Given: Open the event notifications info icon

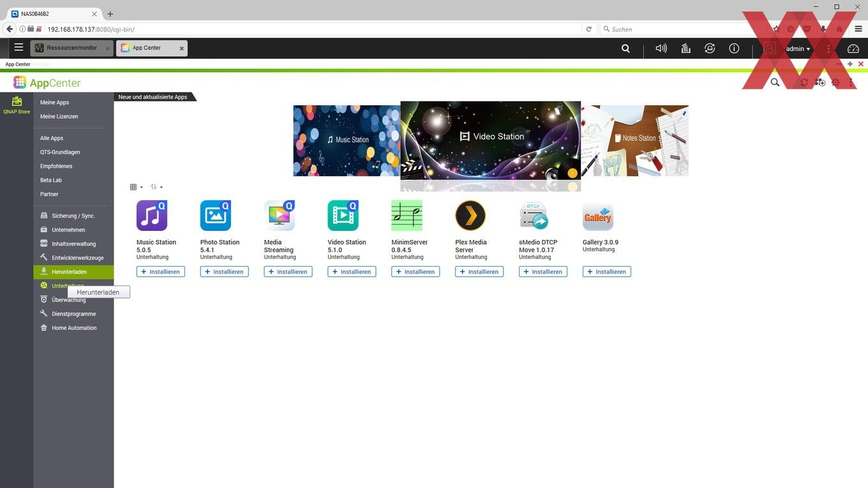Looking at the screenshot, I should coord(734,48).
